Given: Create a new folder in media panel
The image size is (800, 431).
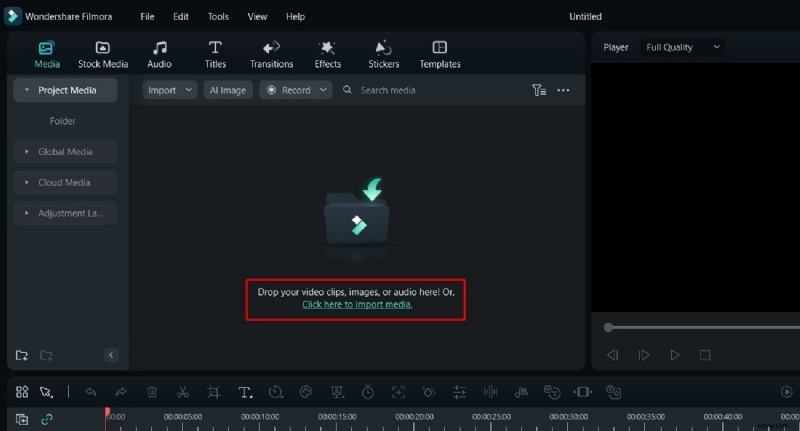Looking at the screenshot, I should [22, 355].
